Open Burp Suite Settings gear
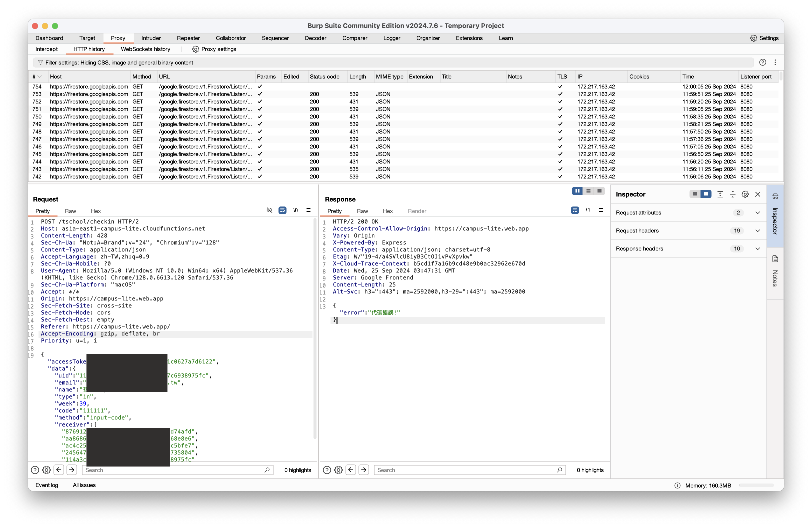 (753, 38)
